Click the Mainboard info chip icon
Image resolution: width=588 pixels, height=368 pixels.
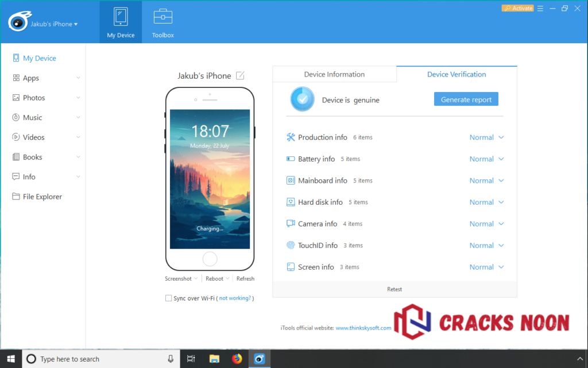click(x=291, y=180)
